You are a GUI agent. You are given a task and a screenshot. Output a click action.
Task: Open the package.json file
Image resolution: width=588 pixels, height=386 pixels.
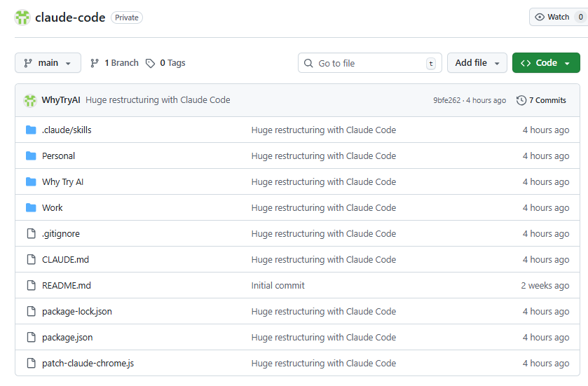[x=67, y=337]
